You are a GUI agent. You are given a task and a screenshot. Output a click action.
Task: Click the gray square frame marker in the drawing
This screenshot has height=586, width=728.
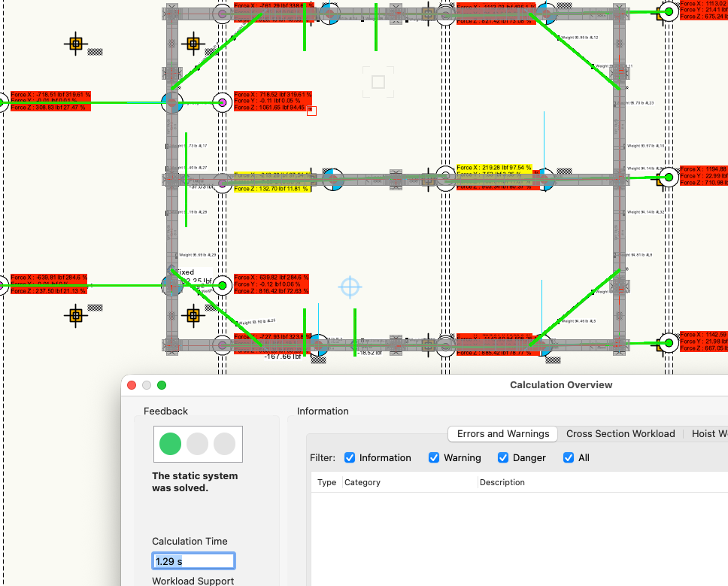click(x=378, y=81)
